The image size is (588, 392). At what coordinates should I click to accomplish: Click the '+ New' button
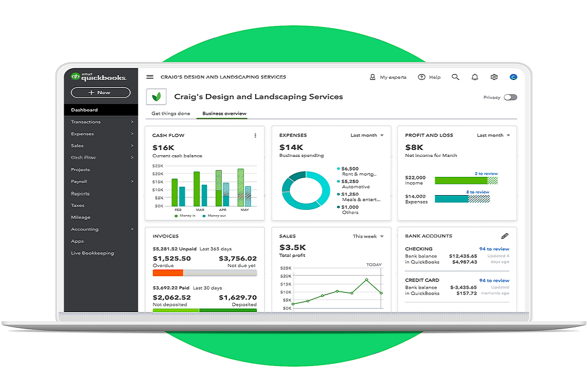(x=100, y=93)
